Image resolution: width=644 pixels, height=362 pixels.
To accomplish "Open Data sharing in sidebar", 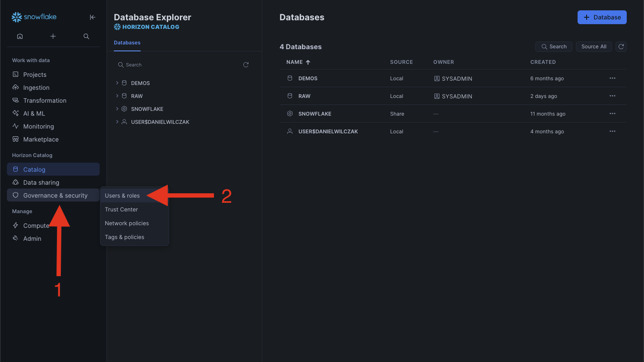I will tap(41, 183).
